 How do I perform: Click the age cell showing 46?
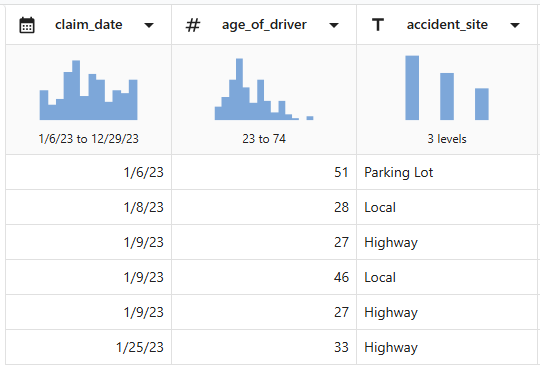coord(264,277)
